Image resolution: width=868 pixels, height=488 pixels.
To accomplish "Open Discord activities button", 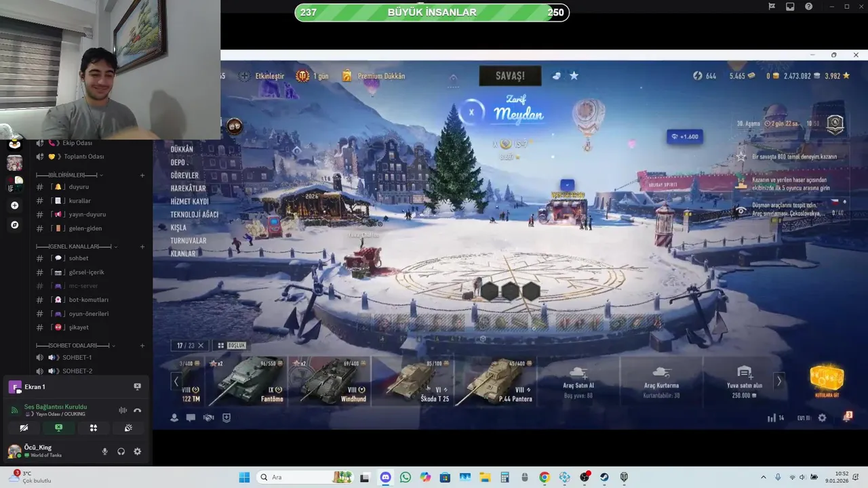I will (x=94, y=428).
